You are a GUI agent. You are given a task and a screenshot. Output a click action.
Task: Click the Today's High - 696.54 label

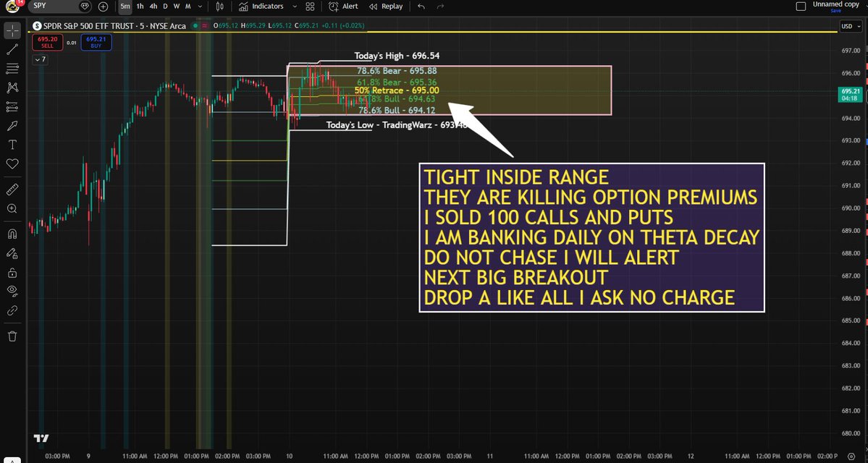tap(397, 56)
